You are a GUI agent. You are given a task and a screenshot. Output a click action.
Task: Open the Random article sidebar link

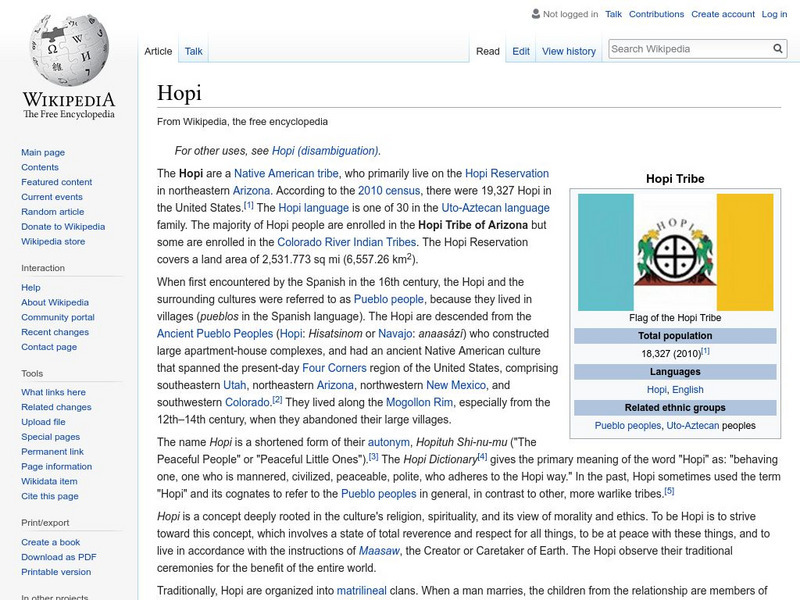pos(53,212)
